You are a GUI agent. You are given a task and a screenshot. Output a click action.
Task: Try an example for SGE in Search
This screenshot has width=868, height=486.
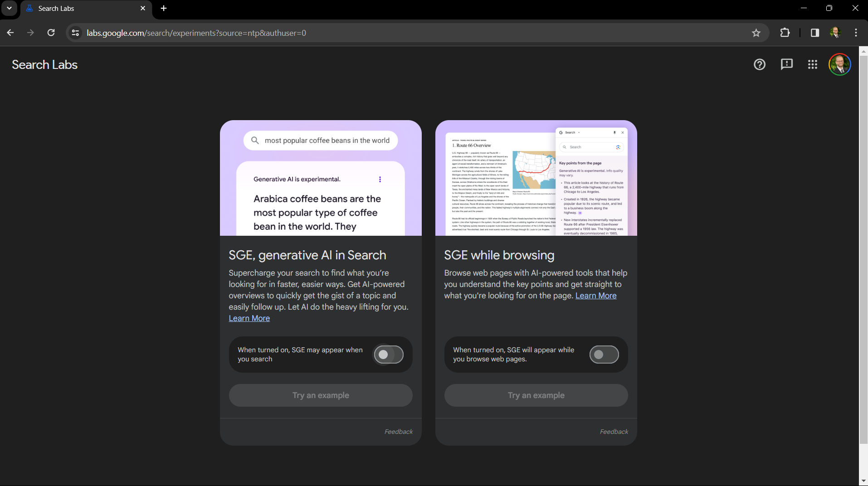(x=321, y=395)
